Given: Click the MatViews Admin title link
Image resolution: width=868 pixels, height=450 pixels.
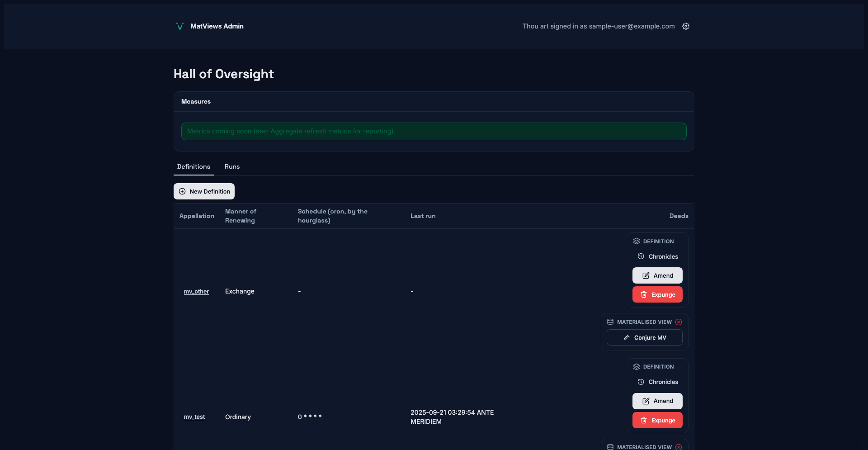Looking at the screenshot, I should [217, 26].
